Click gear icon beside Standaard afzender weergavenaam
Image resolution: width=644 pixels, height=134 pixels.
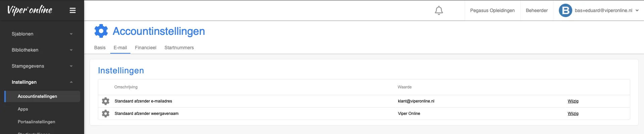coord(106,114)
